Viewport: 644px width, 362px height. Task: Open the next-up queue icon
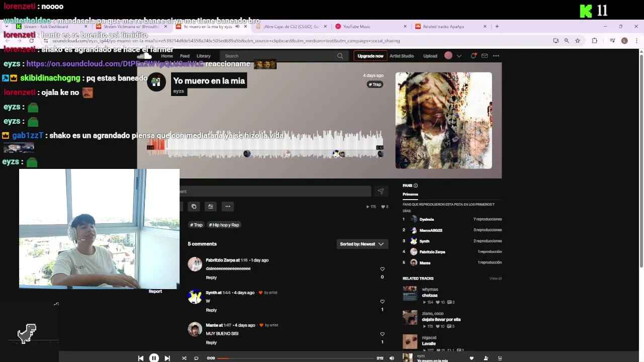(x=500, y=358)
